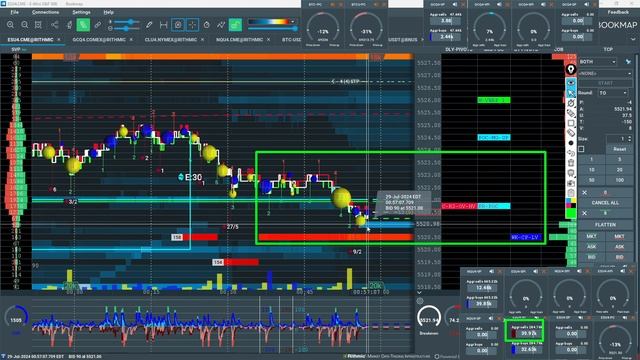Click the stopwatch icon in top toolbar

[x=207, y=25]
